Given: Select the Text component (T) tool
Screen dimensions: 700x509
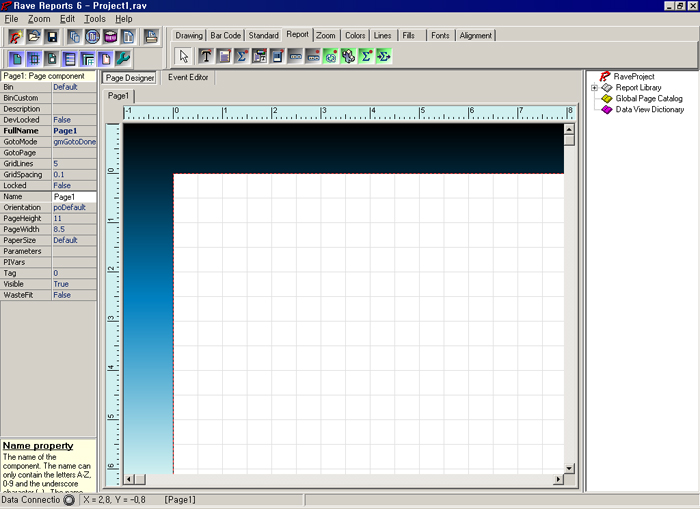Looking at the screenshot, I should pyautogui.click(x=206, y=56).
